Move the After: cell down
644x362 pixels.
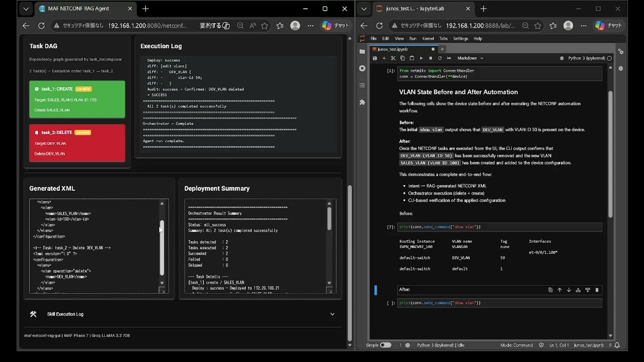click(x=569, y=290)
